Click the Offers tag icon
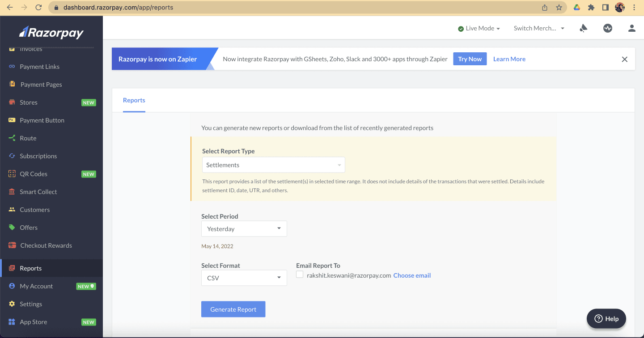Viewport: 644px width, 338px height. [12, 228]
